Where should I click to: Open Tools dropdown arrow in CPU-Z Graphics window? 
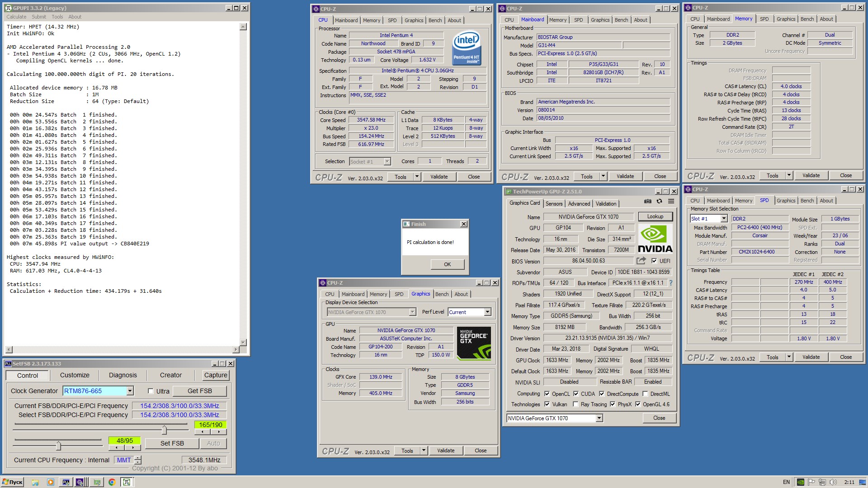pyautogui.click(x=424, y=450)
